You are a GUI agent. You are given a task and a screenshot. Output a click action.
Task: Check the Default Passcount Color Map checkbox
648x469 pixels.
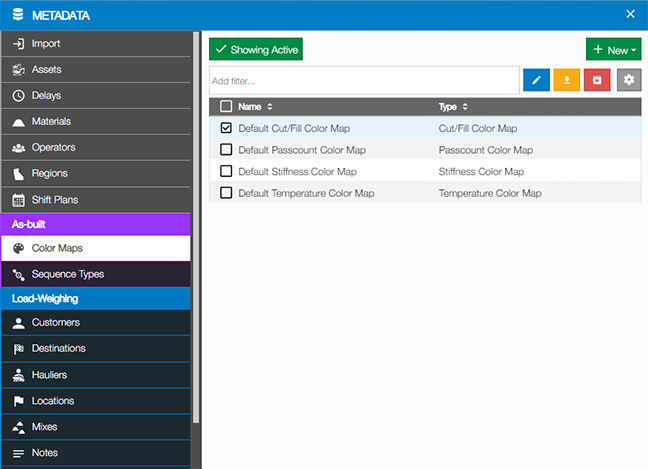(226, 149)
